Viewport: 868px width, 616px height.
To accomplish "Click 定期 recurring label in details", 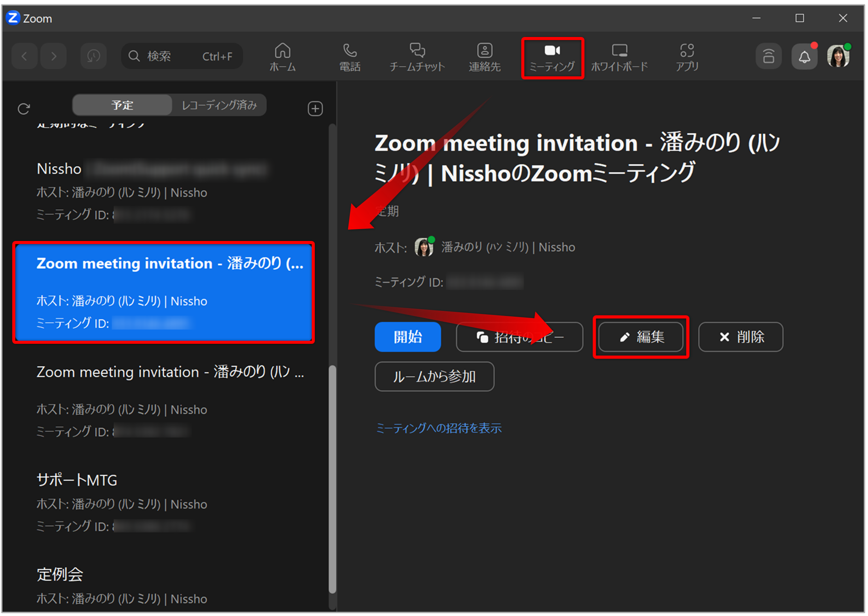I will [x=387, y=211].
